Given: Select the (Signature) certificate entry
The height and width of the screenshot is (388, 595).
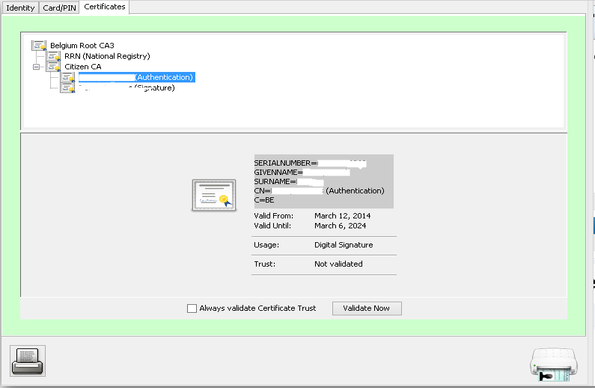Looking at the screenshot, I should [127, 88].
